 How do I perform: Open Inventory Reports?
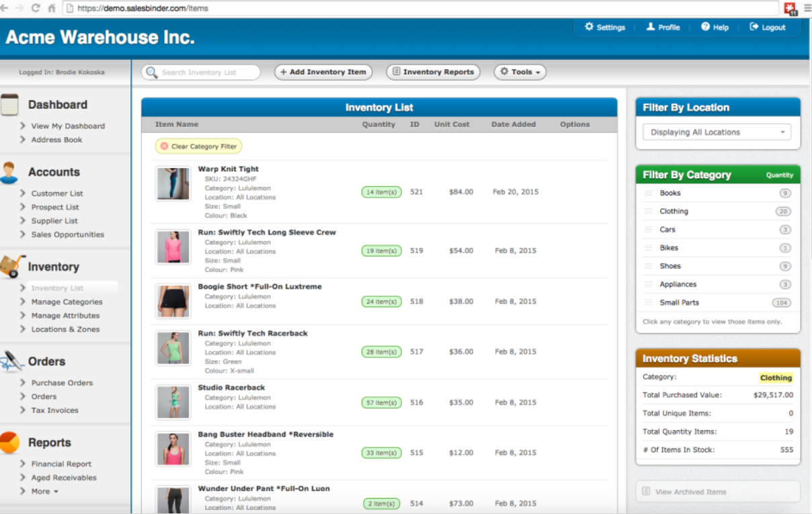pos(433,72)
